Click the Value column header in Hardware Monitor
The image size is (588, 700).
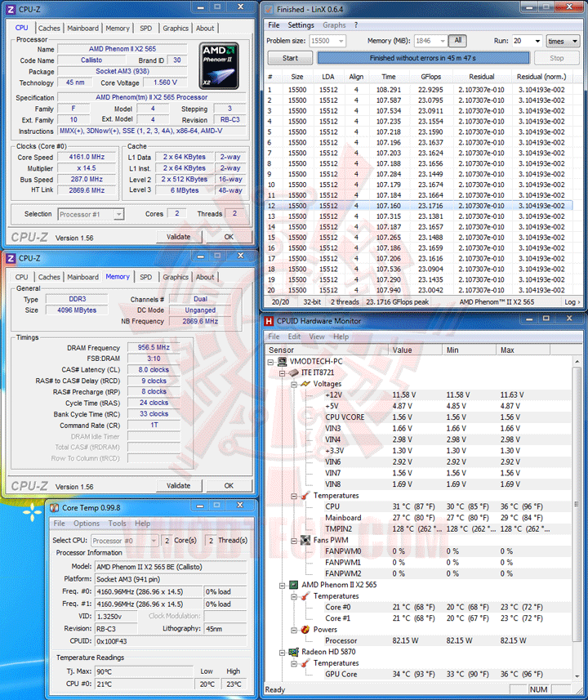415,350
